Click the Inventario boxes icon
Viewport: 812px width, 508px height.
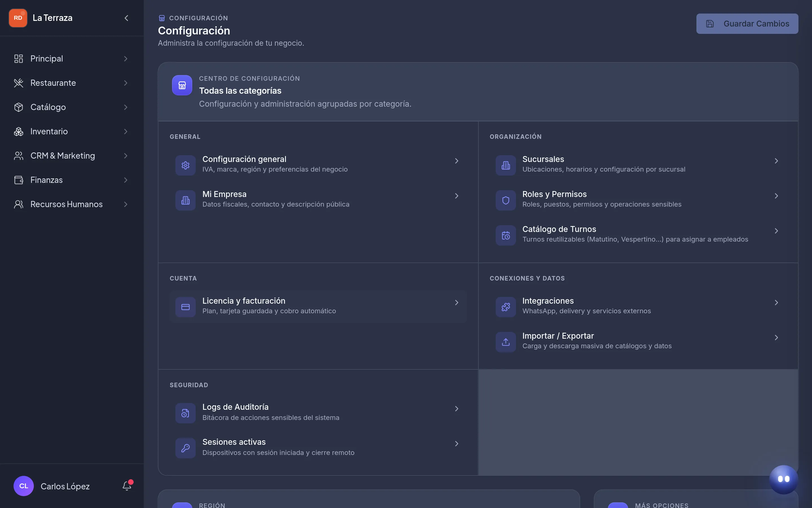(18, 131)
